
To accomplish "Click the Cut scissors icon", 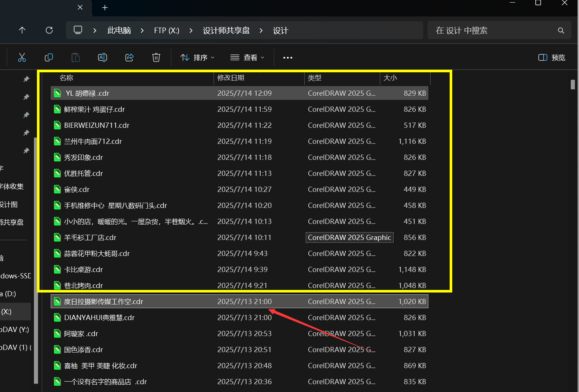I will [x=22, y=57].
